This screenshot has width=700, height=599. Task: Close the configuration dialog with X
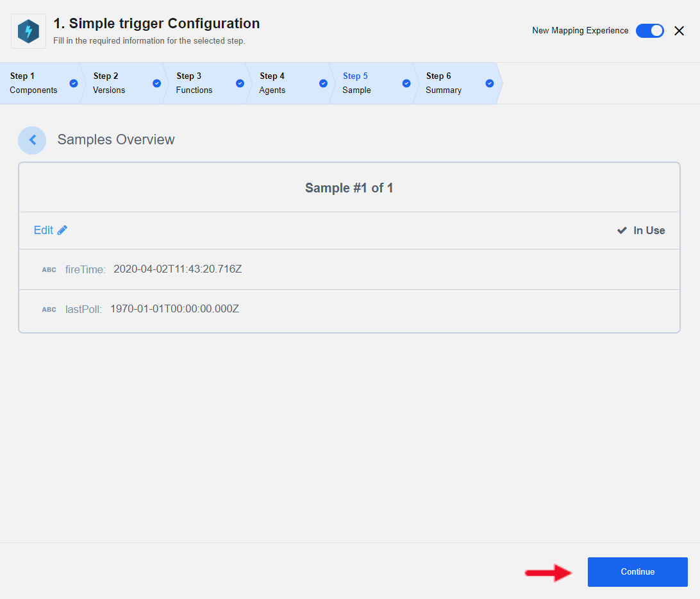pos(679,31)
